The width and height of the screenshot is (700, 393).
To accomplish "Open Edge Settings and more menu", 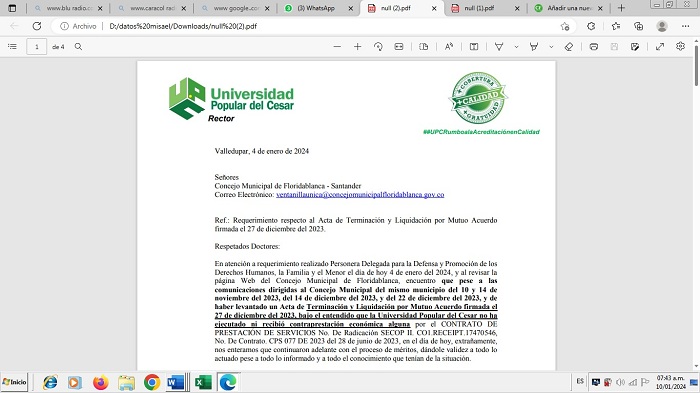I will point(686,26).
